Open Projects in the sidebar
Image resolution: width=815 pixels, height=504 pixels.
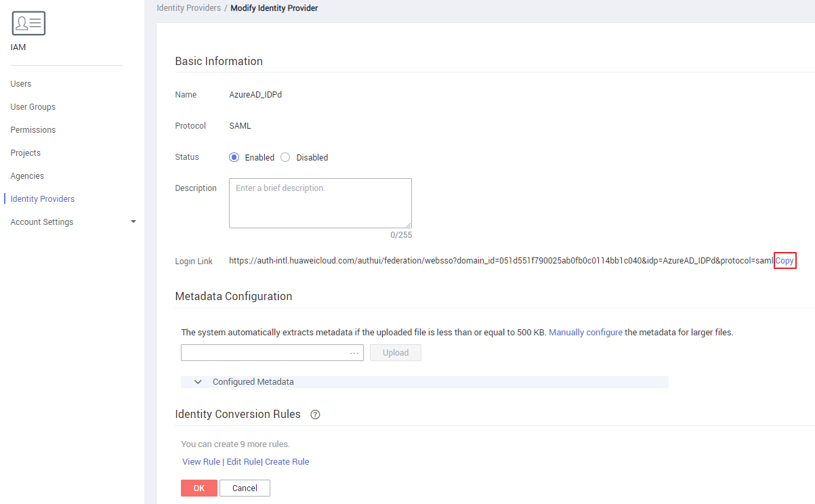26,153
